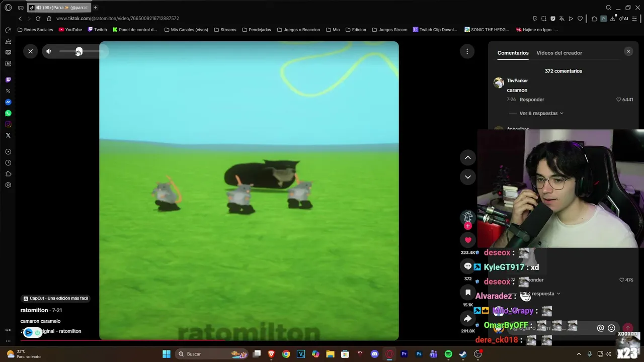
Task: Open Steam from the taskbar
Action: click(x=463, y=354)
